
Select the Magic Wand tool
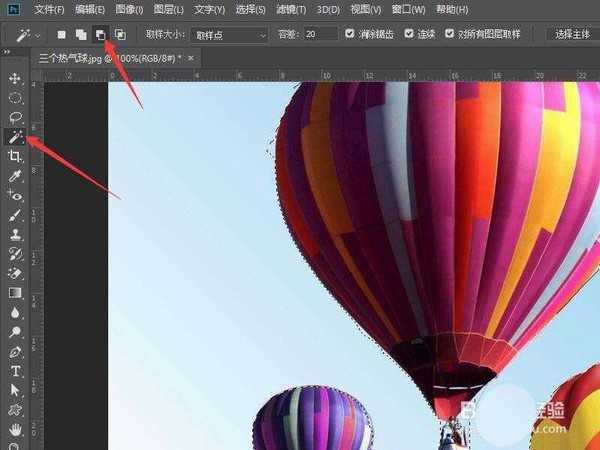[x=16, y=137]
